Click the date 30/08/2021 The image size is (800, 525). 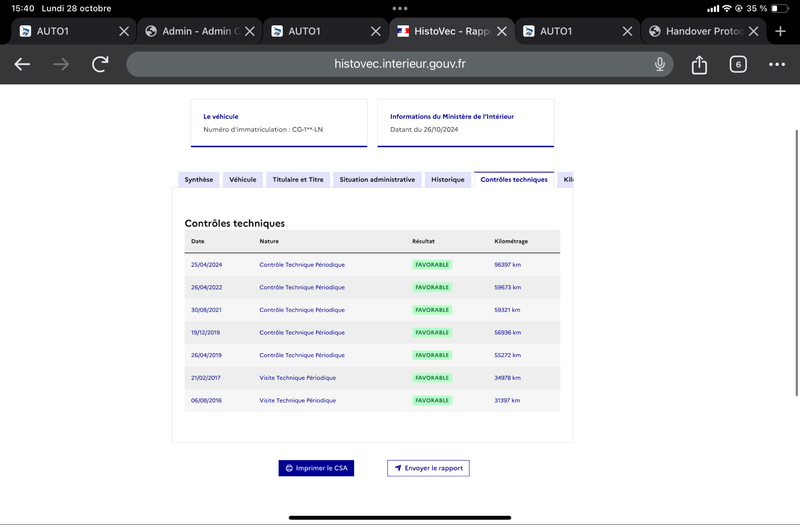(206, 310)
